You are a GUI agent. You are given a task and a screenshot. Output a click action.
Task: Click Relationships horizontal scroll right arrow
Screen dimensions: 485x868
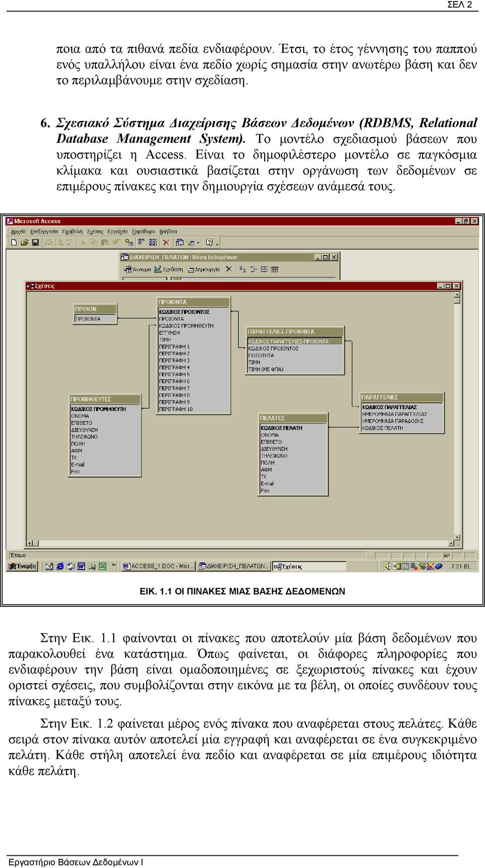click(451, 543)
